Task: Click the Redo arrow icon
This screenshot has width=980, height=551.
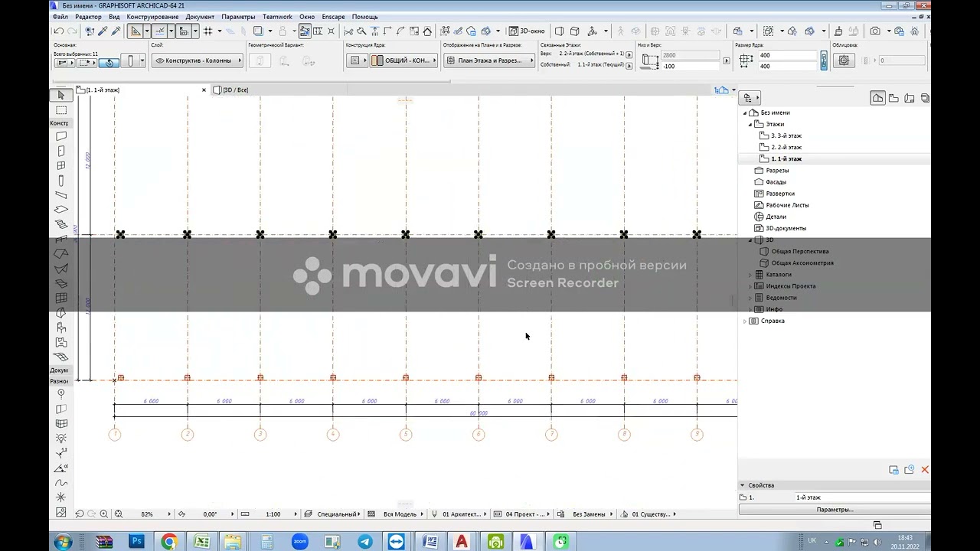Action: pos(73,31)
